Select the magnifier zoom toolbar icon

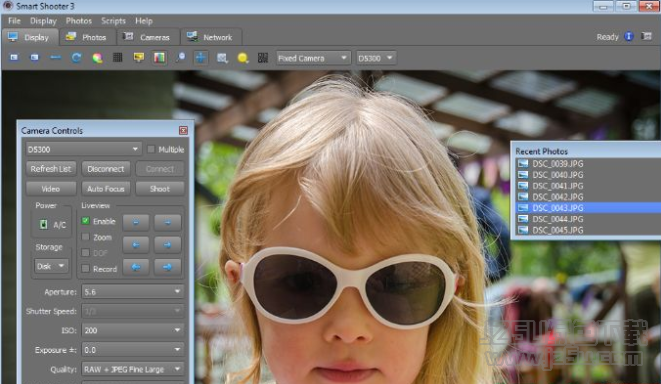pos(180,57)
